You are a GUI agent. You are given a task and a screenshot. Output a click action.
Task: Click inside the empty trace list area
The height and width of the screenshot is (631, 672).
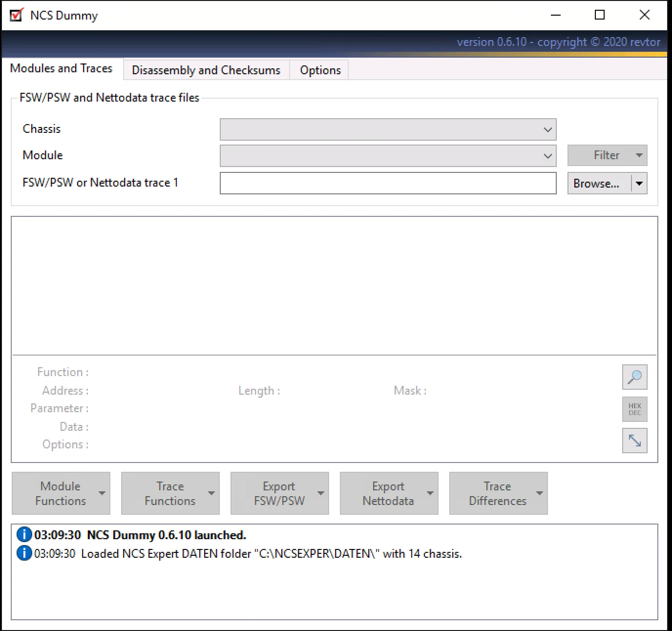click(x=335, y=286)
